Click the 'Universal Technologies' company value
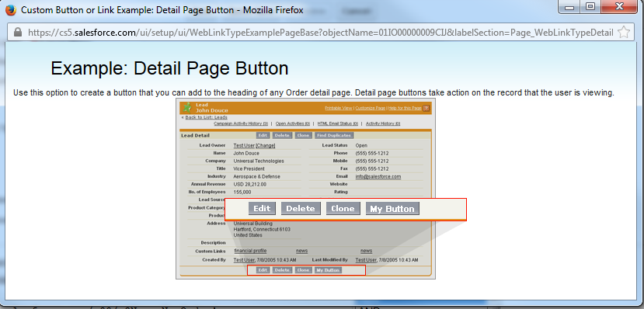 (x=259, y=161)
